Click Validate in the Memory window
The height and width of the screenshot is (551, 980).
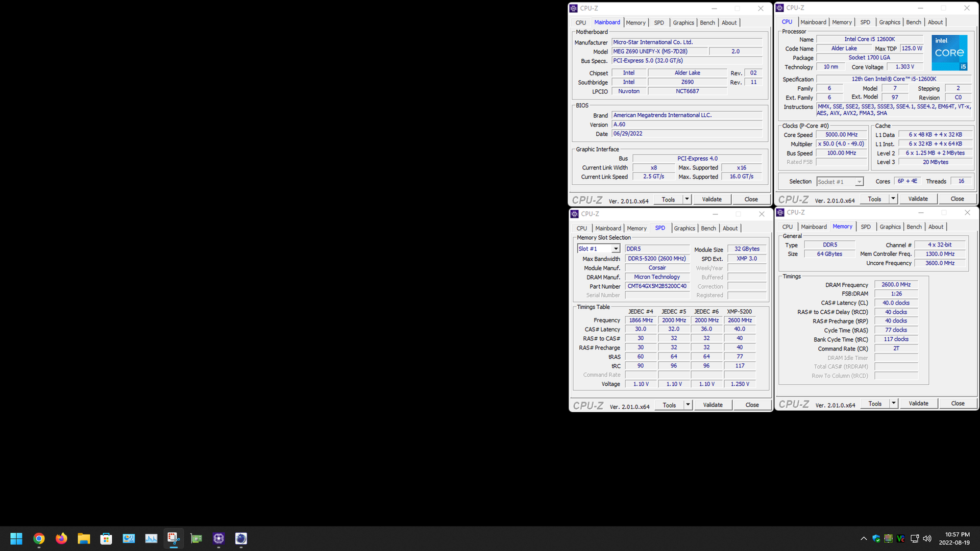click(918, 403)
